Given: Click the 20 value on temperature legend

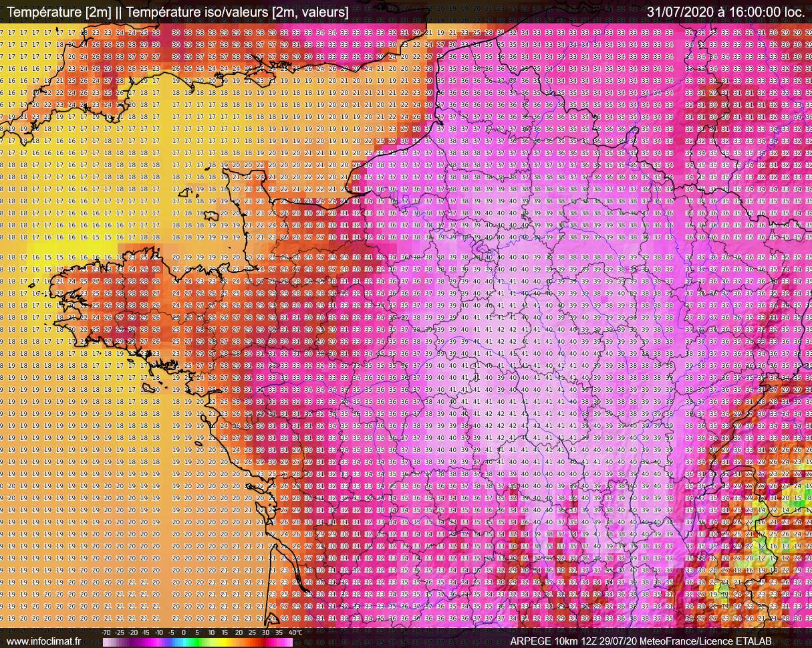Looking at the screenshot, I should point(239,633).
